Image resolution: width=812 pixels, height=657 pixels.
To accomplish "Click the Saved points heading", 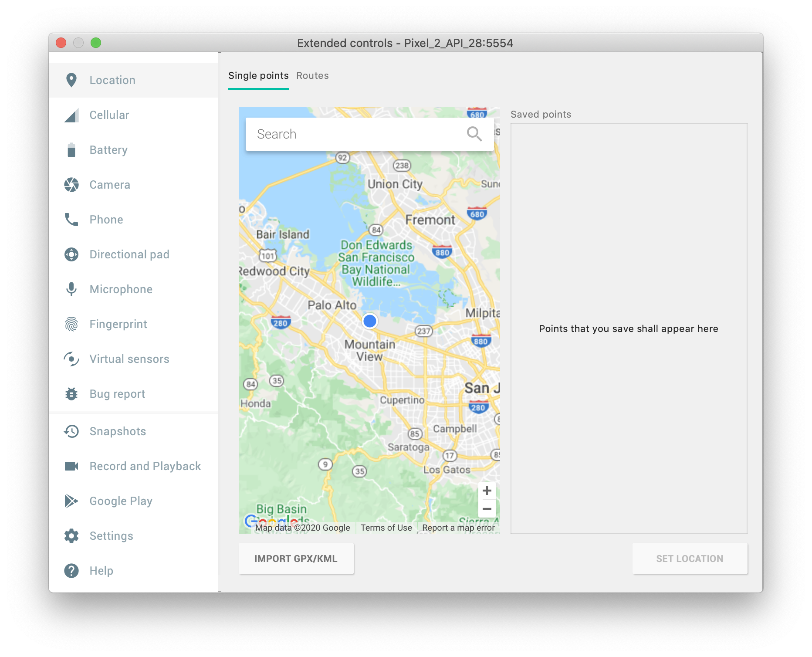I will (541, 114).
